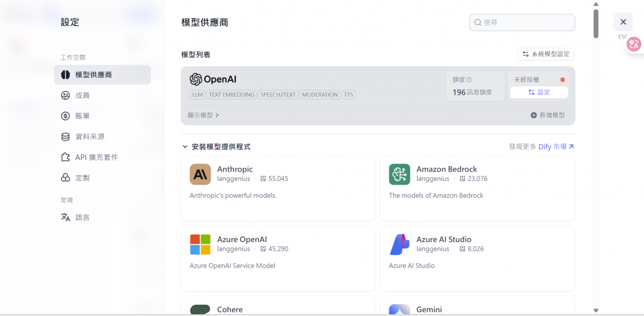Click the TEXT EMBEDDING tag under OpenAI

point(231,95)
